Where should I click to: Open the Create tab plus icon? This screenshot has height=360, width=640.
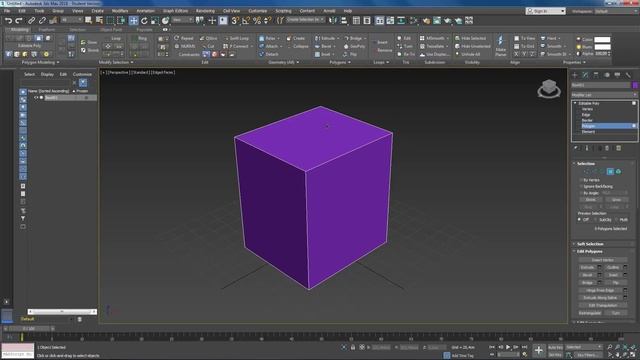pyautogui.click(x=574, y=75)
